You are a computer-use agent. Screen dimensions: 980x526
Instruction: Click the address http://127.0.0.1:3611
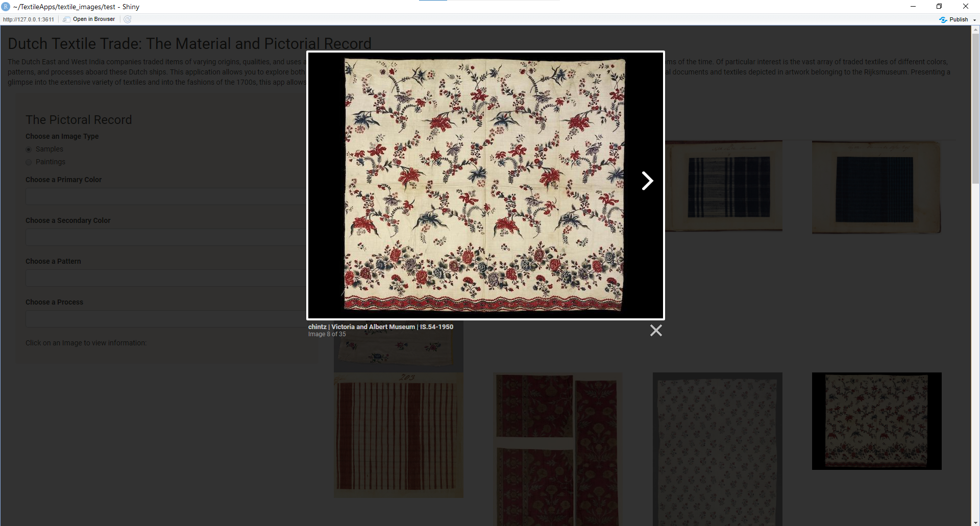click(29, 19)
